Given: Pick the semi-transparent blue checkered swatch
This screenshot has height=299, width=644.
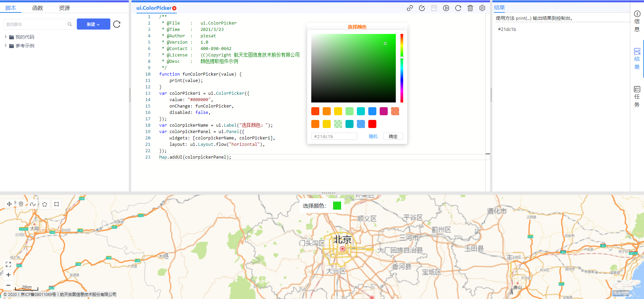Looking at the screenshot, I should click(361, 124).
